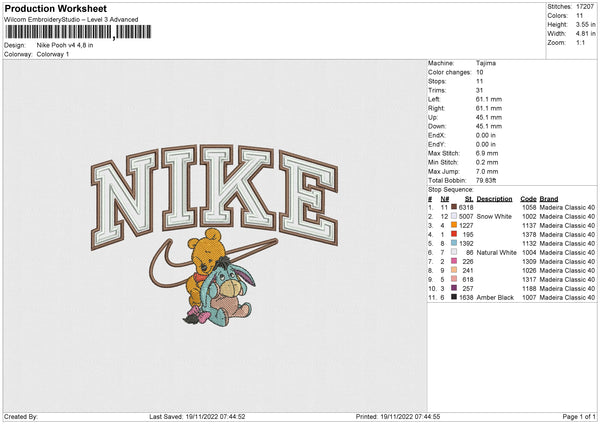Click the Down extent 45.1 mm value
Screen dimensions: 600x424
[x=489, y=126]
